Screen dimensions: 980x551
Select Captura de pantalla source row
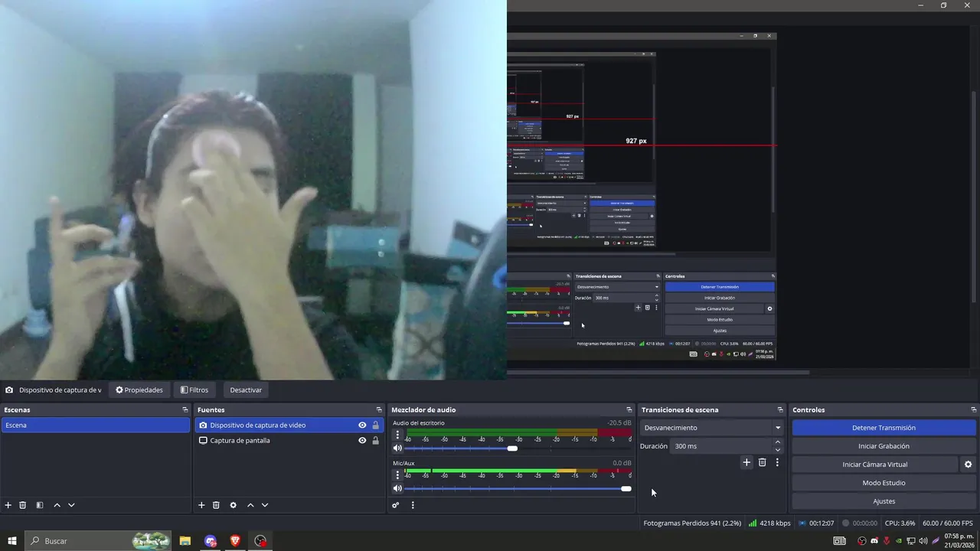pyautogui.click(x=289, y=441)
